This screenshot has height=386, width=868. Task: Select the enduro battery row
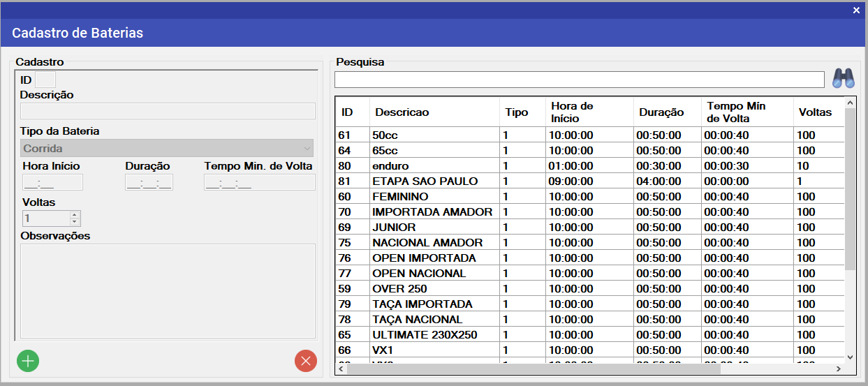click(x=590, y=165)
